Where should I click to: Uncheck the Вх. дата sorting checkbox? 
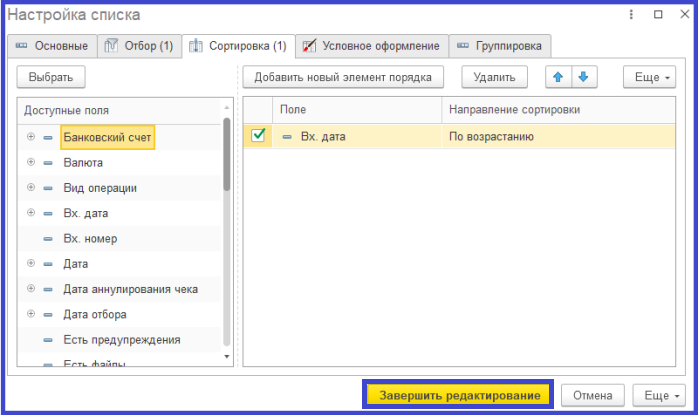point(258,136)
